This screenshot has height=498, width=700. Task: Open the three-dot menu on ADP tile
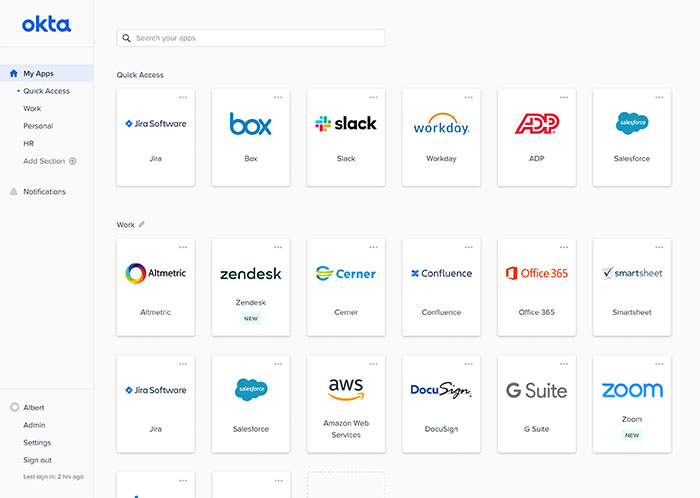[564, 97]
